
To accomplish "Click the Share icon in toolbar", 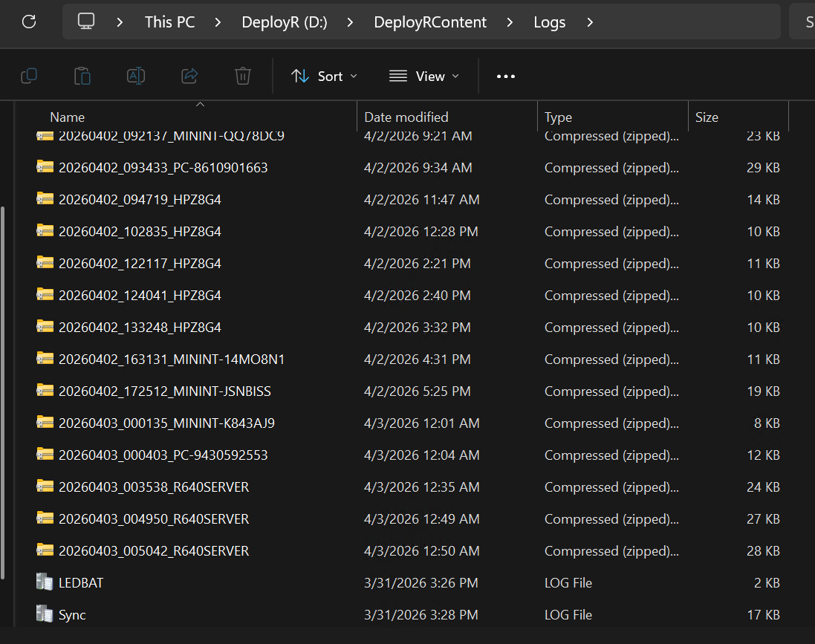I will 189,76.
